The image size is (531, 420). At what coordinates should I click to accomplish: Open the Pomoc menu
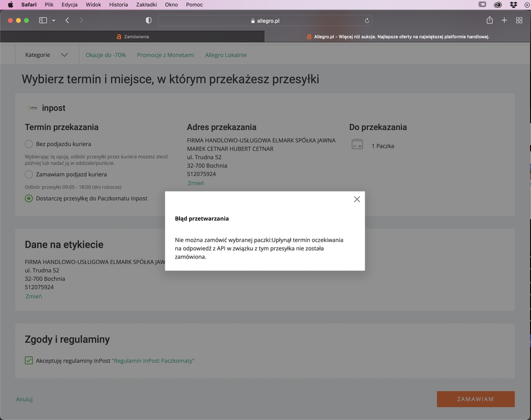pyautogui.click(x=195, y=5)
